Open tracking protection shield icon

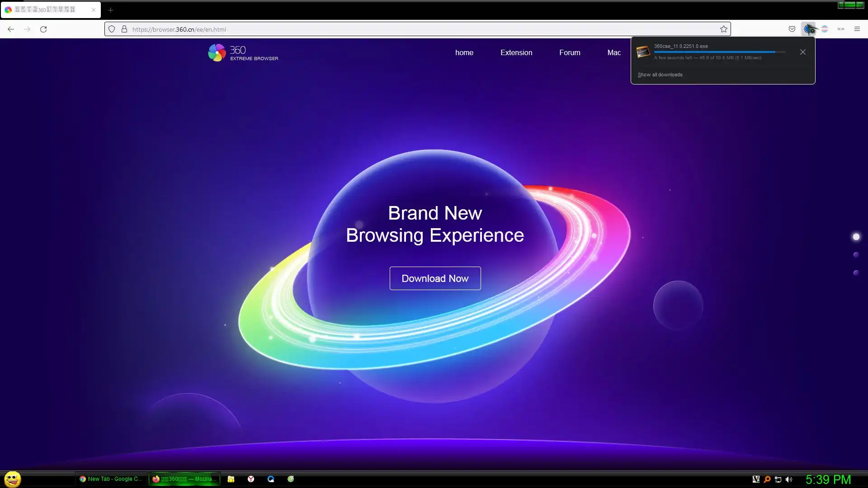coord(112,29)
